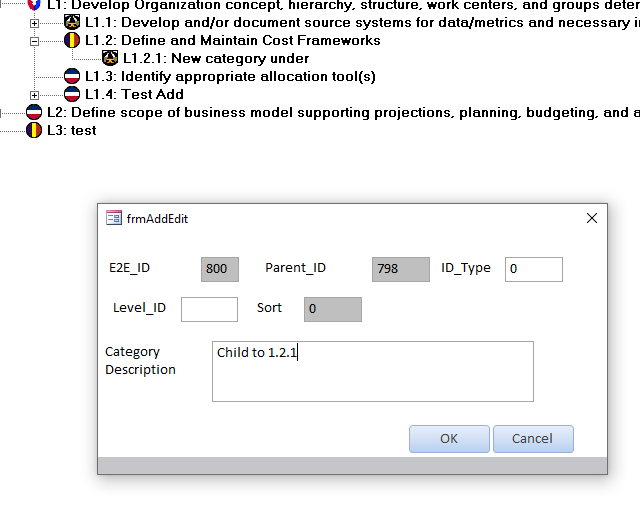
Task: Click the ID_Type label
Action: (x=466, y=268)
